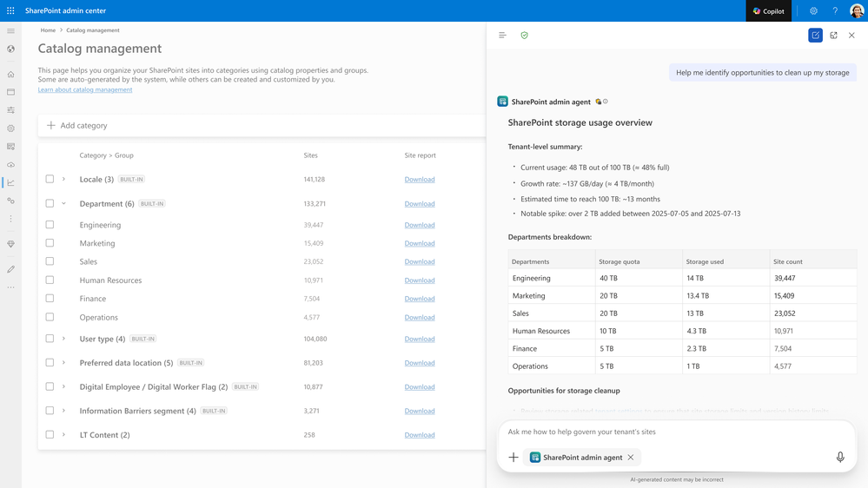Expand Preferred data location (5) category
This screenshot has height=488, width=868.
coord(63,362)
